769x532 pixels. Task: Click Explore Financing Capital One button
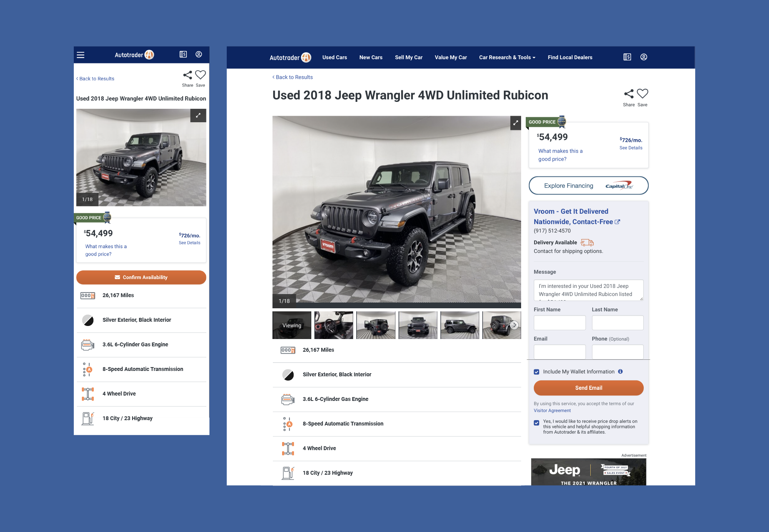(588, 186)
